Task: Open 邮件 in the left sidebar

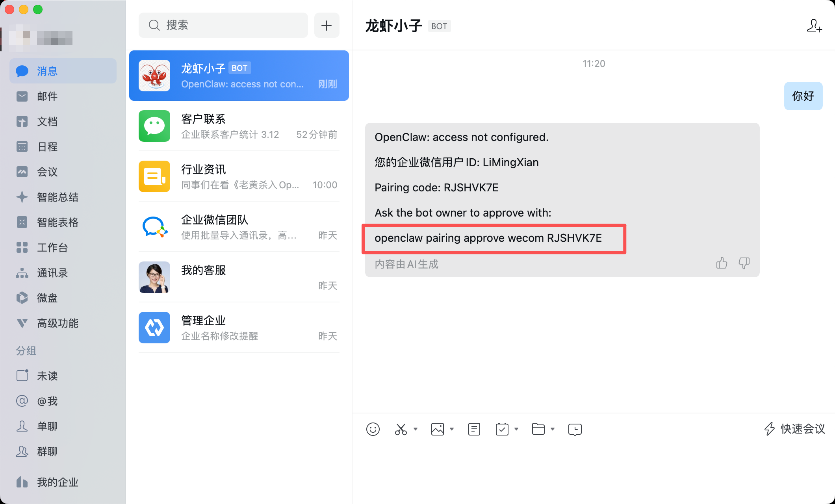Action: point(47,96)
